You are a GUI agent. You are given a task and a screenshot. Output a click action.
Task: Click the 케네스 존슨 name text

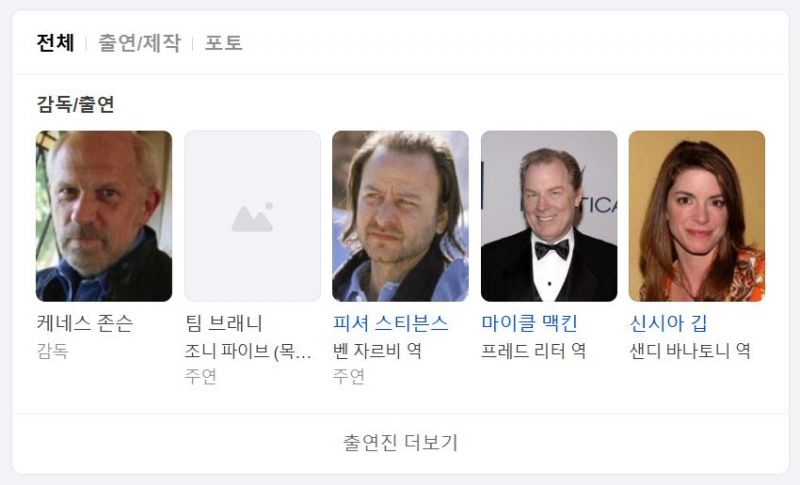(84, 324)
